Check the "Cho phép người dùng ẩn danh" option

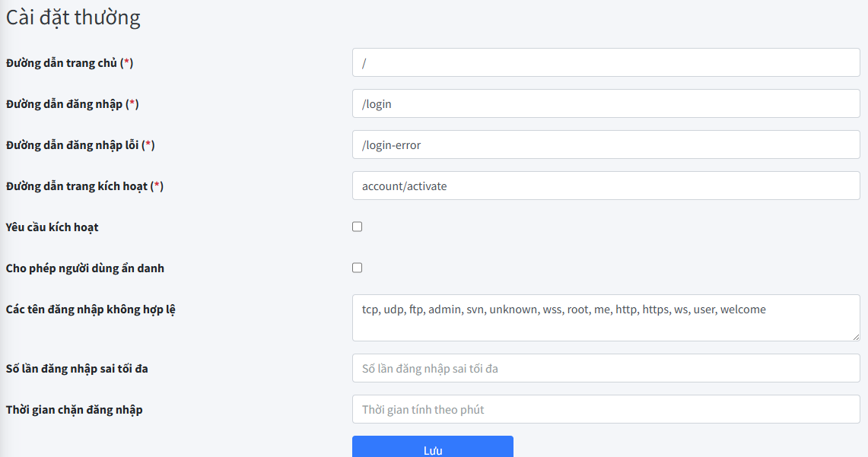357,267
